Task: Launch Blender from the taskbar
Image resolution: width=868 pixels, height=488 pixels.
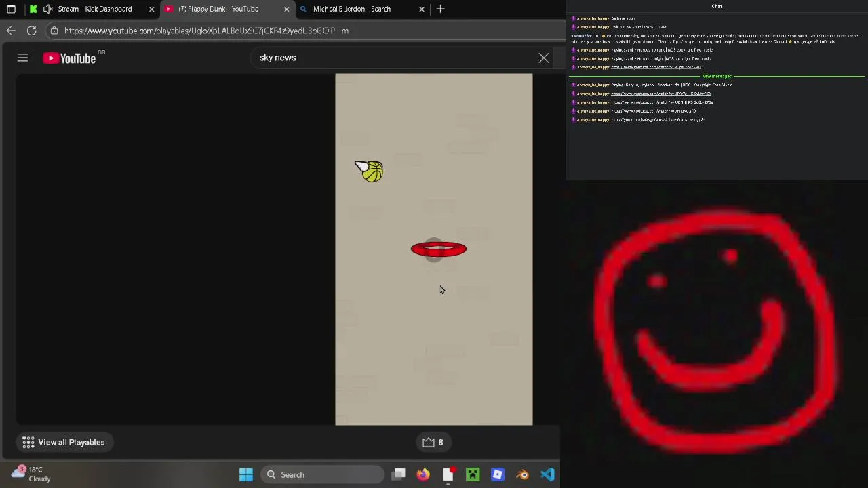Action: click(522, 474)
